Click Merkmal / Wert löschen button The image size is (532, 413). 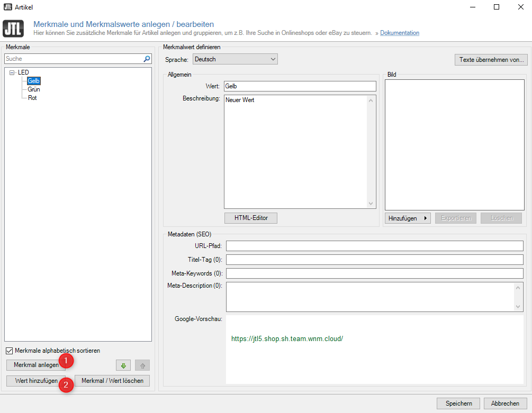coord(112,381)
